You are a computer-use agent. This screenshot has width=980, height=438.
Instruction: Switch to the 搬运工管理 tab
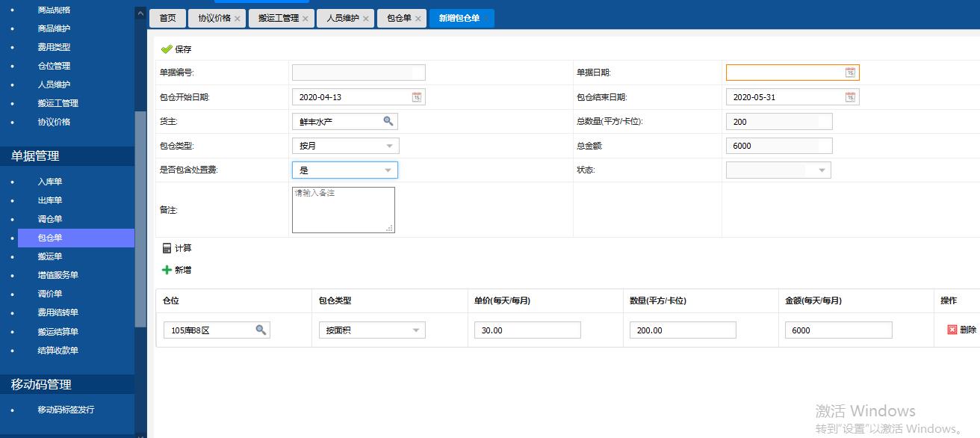tap(276, 19)
